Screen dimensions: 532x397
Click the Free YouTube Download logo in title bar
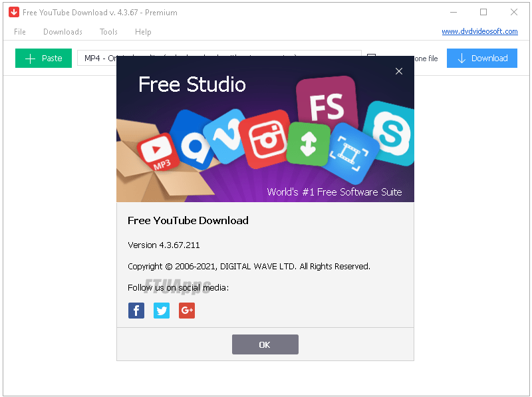[13, 11]
